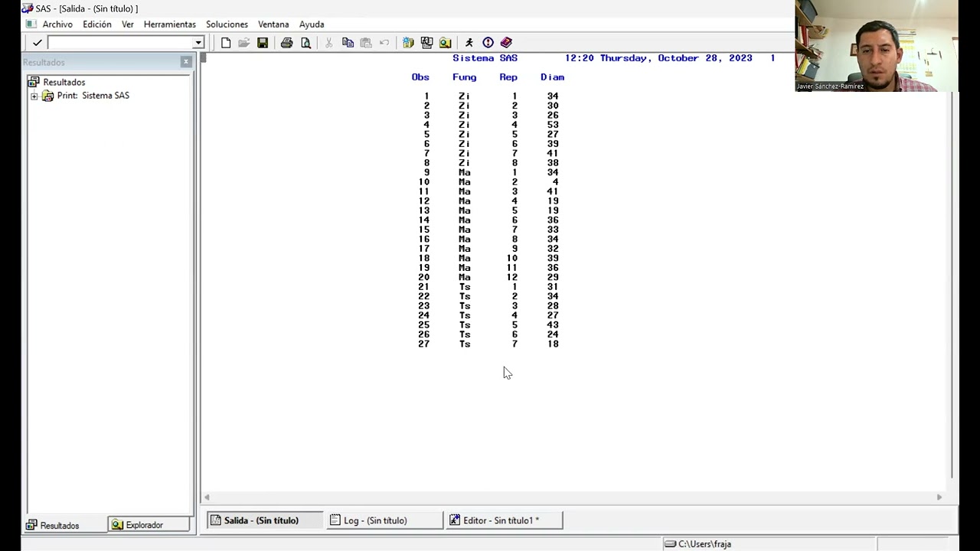Select the Salida - (Sin título) window tab

265,520
